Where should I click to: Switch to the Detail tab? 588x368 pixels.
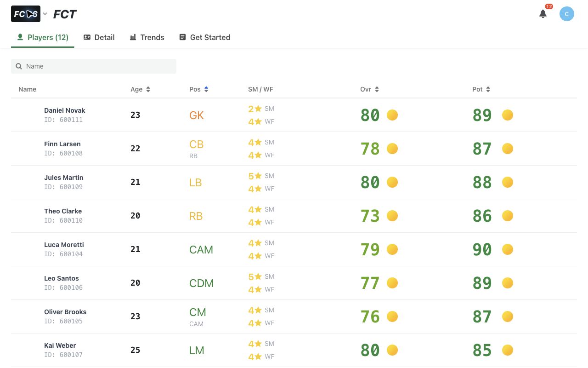[99, 37]
